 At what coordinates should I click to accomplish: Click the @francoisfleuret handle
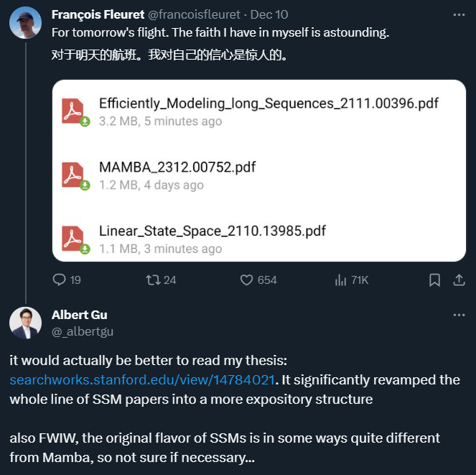(194, 14)
